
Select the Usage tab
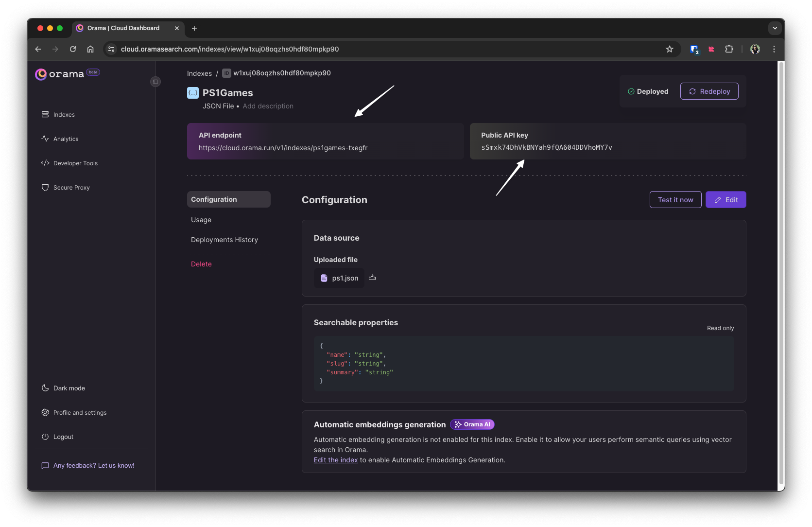coord(201,220)
